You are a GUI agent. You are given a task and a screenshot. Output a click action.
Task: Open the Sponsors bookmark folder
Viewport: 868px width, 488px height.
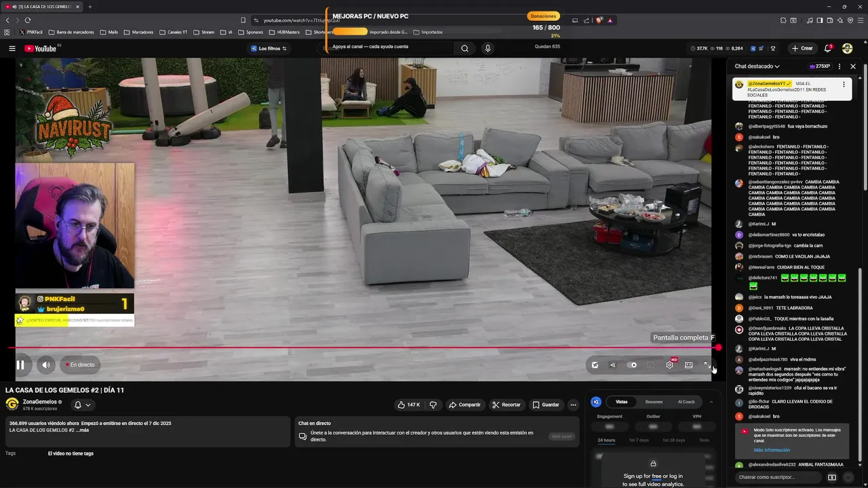(250, 32)
